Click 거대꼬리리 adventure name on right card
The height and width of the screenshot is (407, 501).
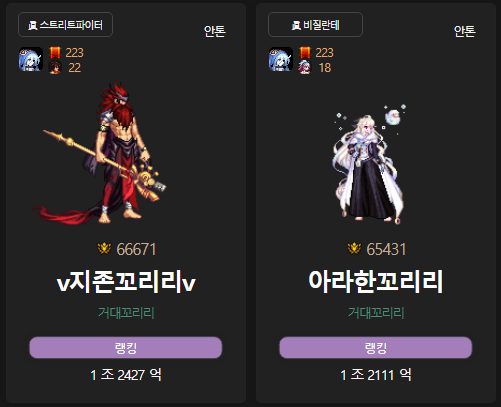(x=376, y=313)
